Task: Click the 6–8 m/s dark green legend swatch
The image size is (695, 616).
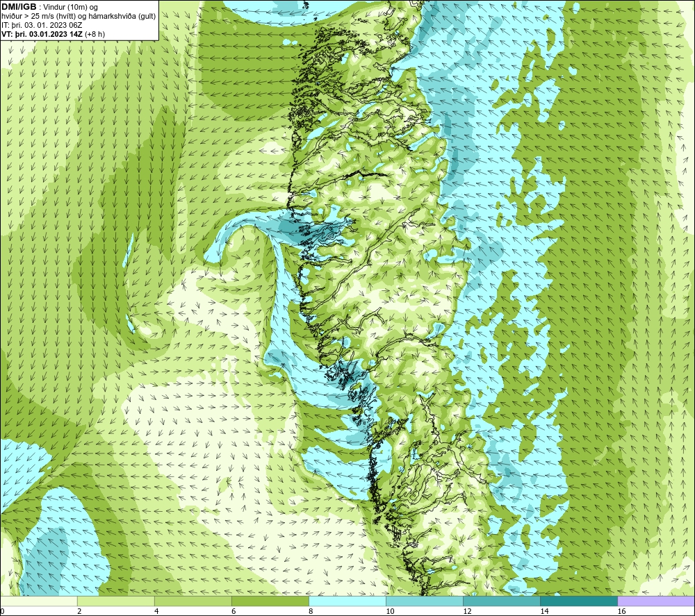Action: 270,601
